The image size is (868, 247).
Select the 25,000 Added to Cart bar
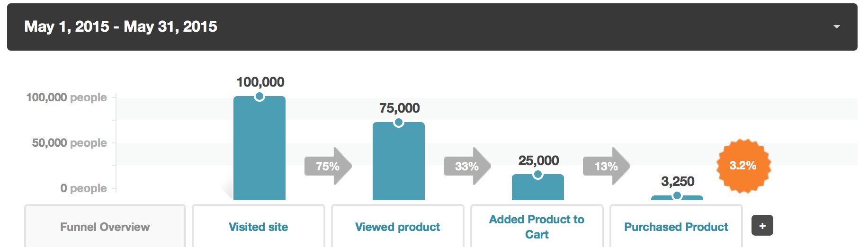pyautogui.click(x=538, y=187)
